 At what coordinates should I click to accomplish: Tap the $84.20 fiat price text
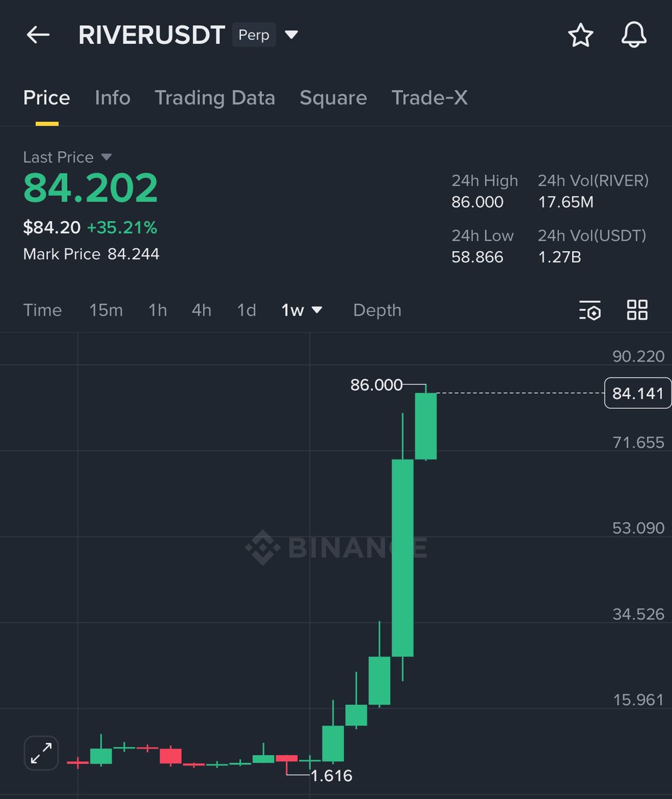52,228
